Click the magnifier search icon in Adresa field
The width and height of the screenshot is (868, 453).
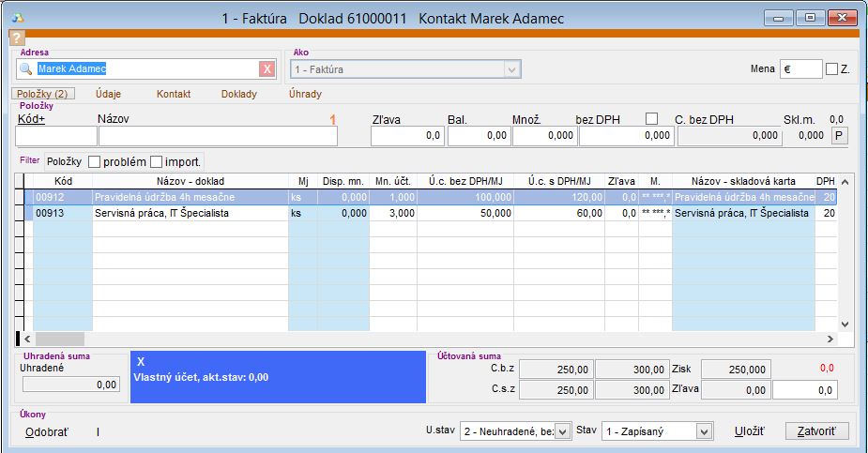pyautogui.click(x=26, y=68)
